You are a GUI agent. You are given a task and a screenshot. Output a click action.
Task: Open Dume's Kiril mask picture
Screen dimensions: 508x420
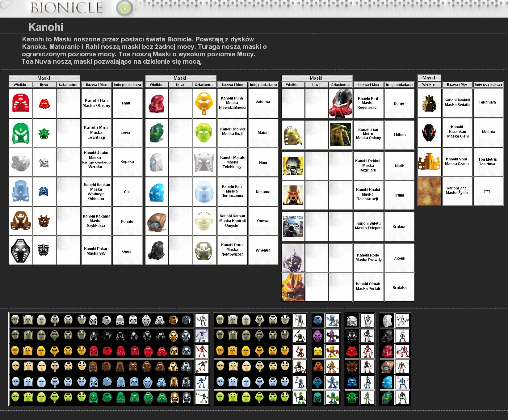(x=341, y=104)
